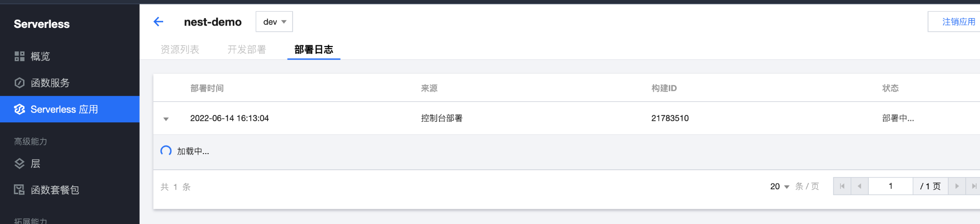Go to the next page arrow
This screenshot has height=224, width=980.
coord(956,186)
